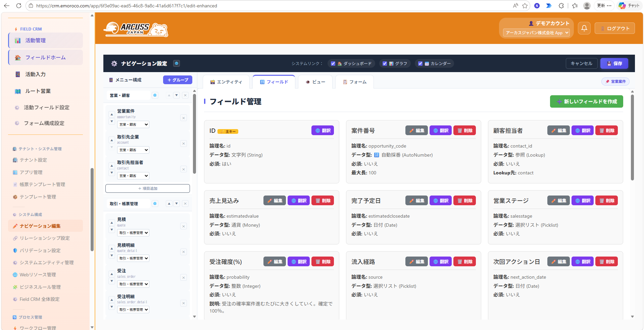Open フィールドホーム in sidebar
Viewport: 644px width, 330px height.
tap(46, 57)
